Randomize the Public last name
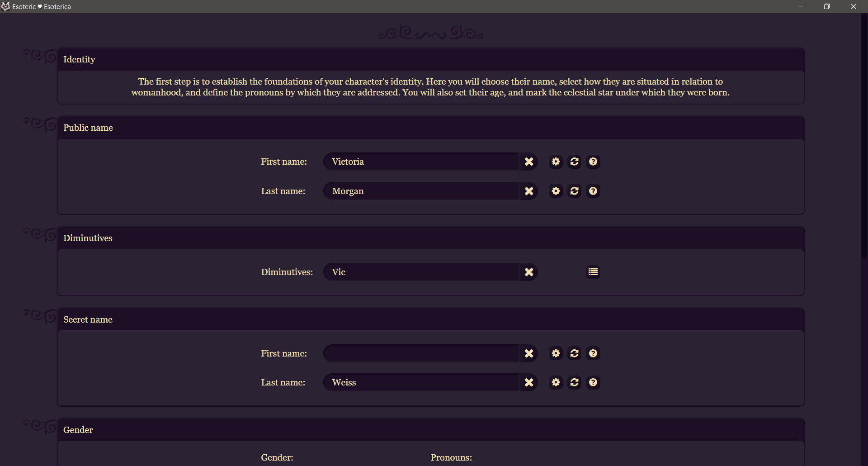868x466 pixels. 575,191
